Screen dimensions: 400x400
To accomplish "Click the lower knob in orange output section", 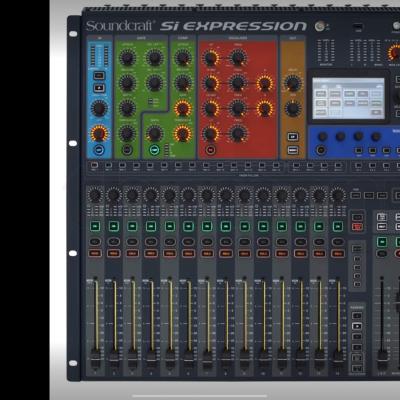I will [x=292, y=109].
